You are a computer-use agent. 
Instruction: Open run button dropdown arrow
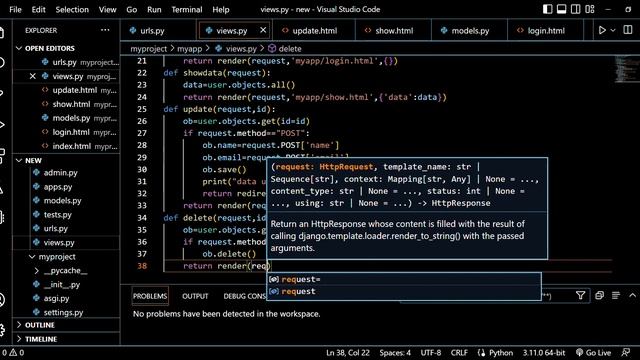[613, 31]
